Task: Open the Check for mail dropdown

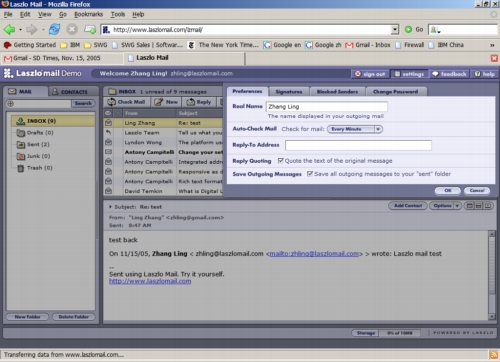Action: [355, 129]
